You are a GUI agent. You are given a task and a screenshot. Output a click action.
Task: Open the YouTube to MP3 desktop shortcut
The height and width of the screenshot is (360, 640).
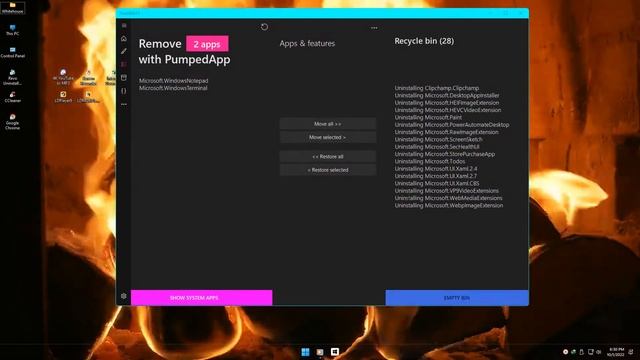(x=63, y=77)
